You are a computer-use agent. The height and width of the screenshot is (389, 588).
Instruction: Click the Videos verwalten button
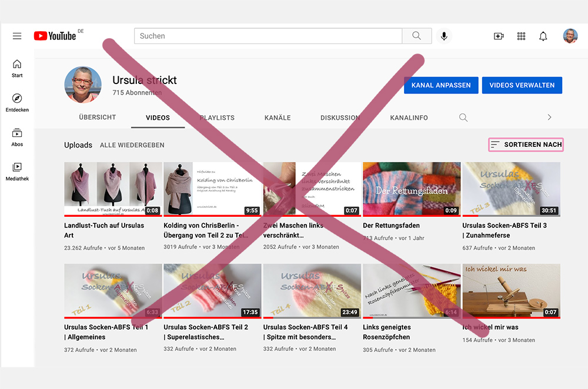522,85
